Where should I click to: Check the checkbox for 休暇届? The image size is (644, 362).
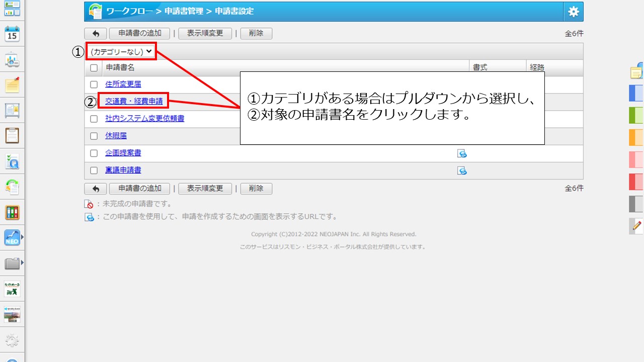coord(94,136)
